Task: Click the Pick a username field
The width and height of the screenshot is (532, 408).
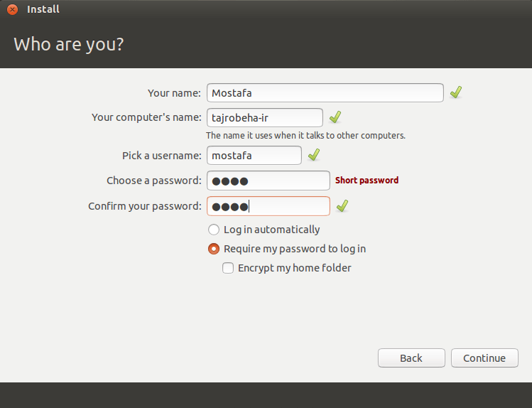Action: (x=254, y=155)
